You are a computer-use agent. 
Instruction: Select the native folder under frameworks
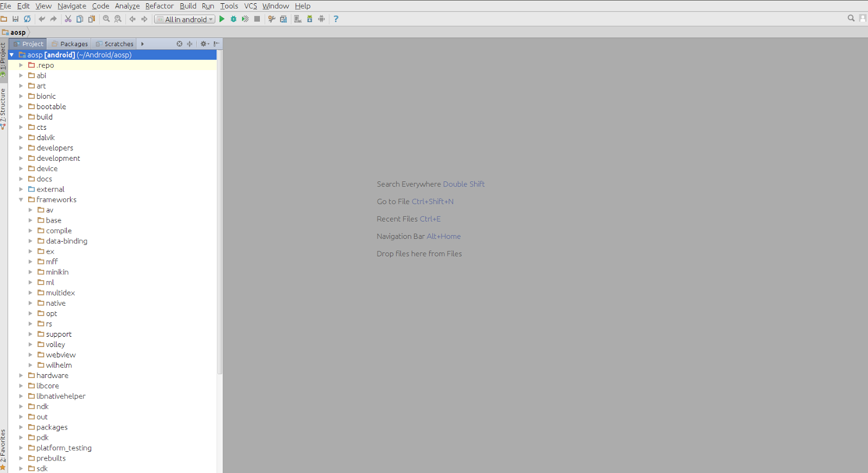click(x=55, y=303)
